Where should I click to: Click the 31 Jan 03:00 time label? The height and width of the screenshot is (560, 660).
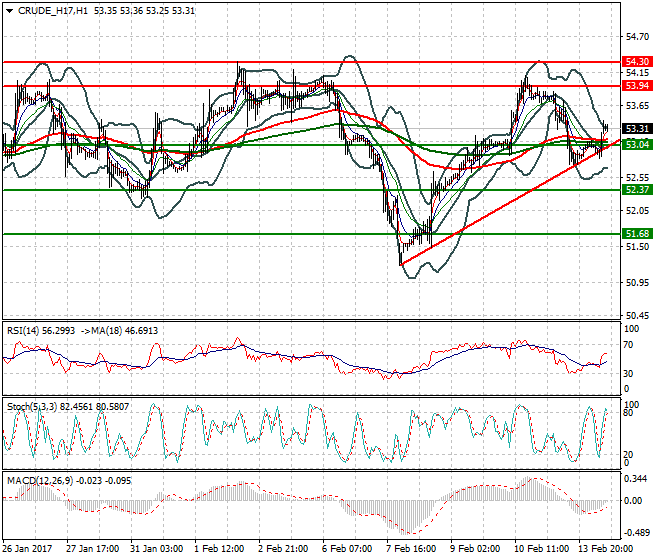click(157, 549)
